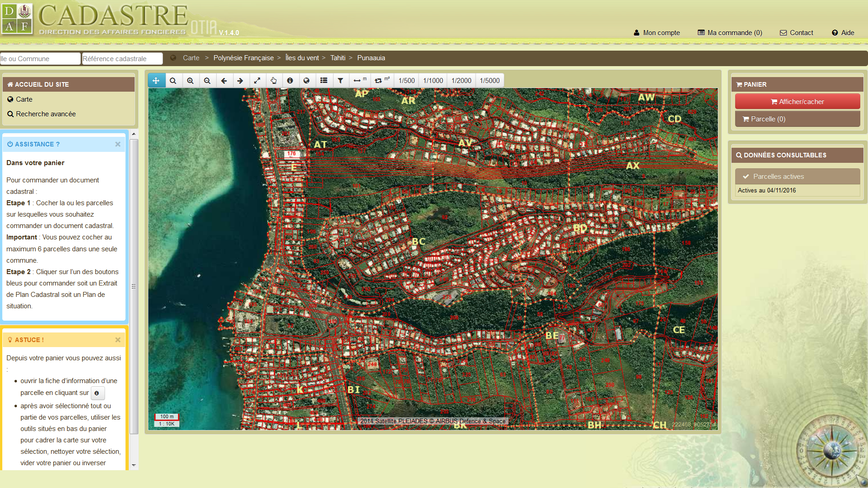Open the layers list tool
Viewport: 868px width, 488px height.
click(324, 81)
